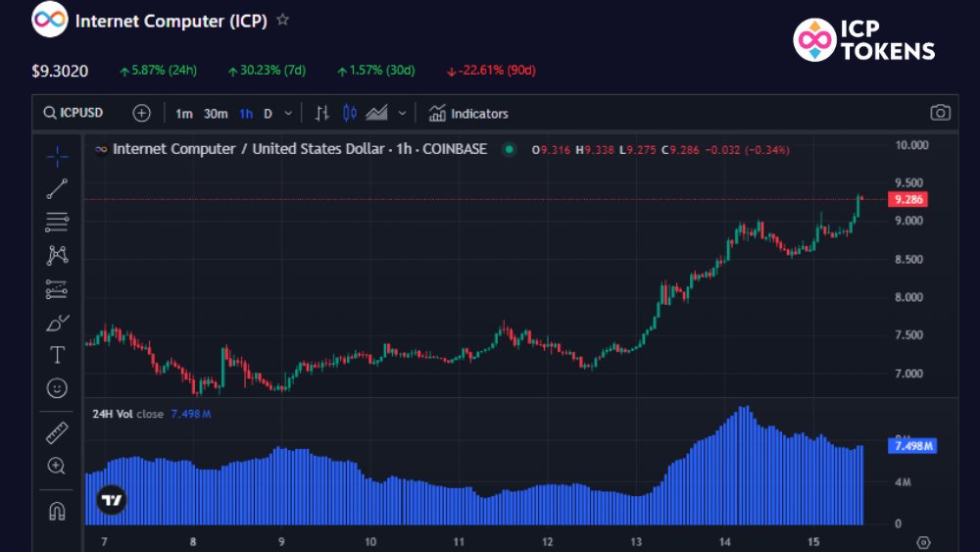This screenshot has width=980, height=552.
Task: Click the date label 13 on time axis
Action: tap(636, 542)
